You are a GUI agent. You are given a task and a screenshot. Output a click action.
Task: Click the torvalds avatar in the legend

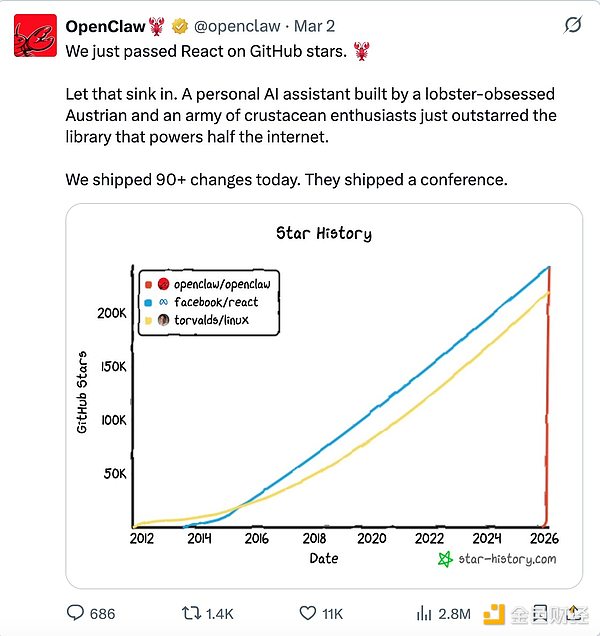pyautogui.click(x=163, y=320)
